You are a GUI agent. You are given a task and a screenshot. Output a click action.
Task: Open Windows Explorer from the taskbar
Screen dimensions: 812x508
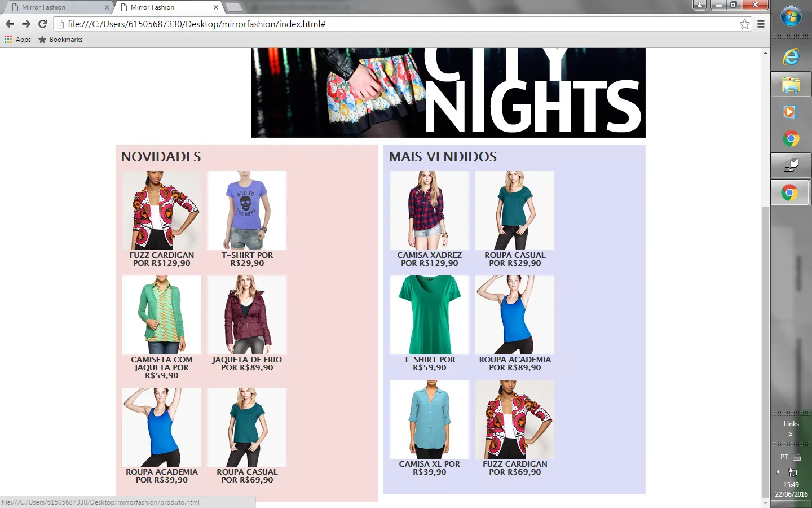point(791,85)
